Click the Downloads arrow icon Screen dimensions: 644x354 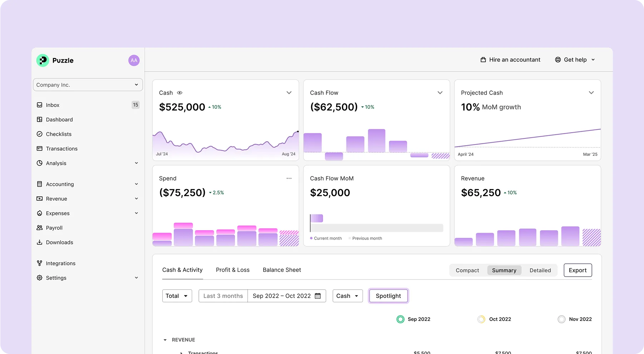pos(39,242)
